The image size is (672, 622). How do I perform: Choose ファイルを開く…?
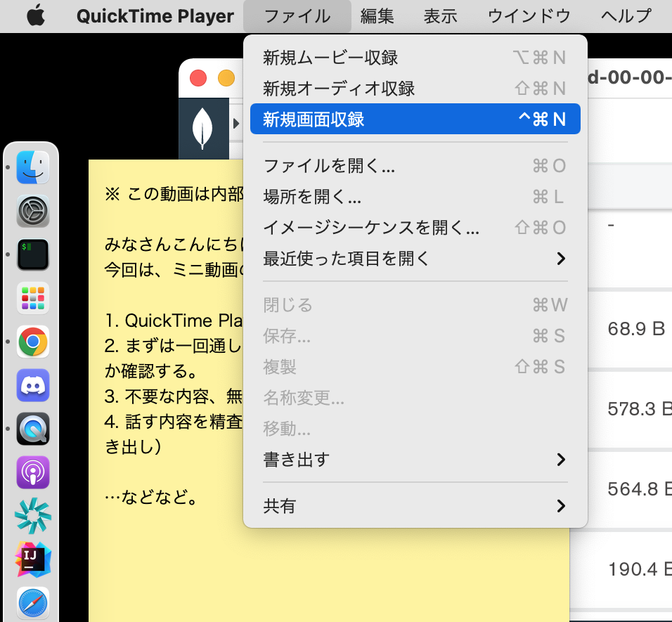415,166
